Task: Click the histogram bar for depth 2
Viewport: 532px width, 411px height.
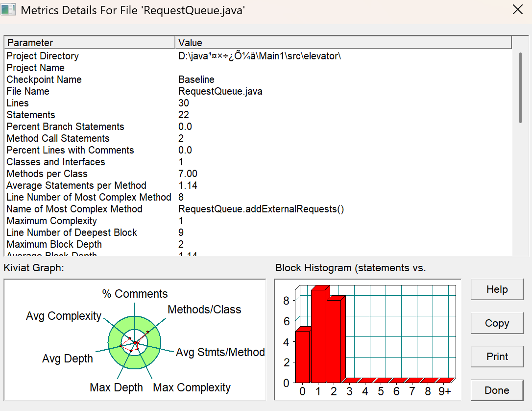Action: (334, 341)
